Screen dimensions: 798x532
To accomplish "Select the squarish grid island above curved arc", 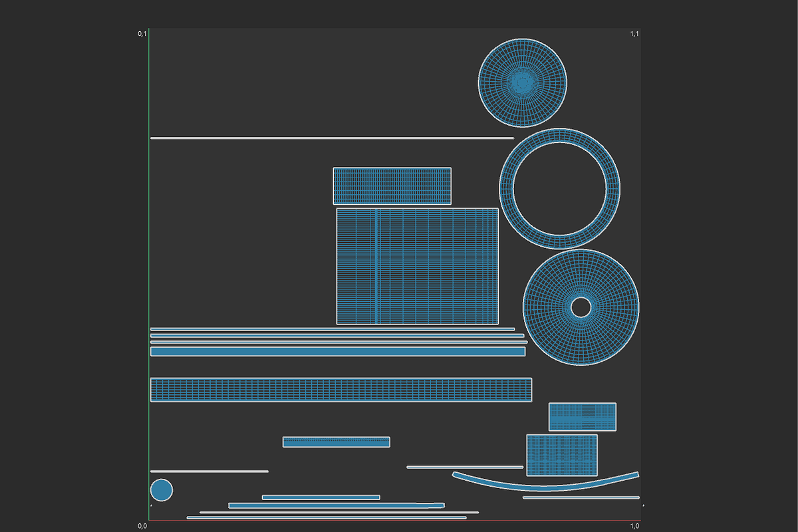I will coord(562,455).
